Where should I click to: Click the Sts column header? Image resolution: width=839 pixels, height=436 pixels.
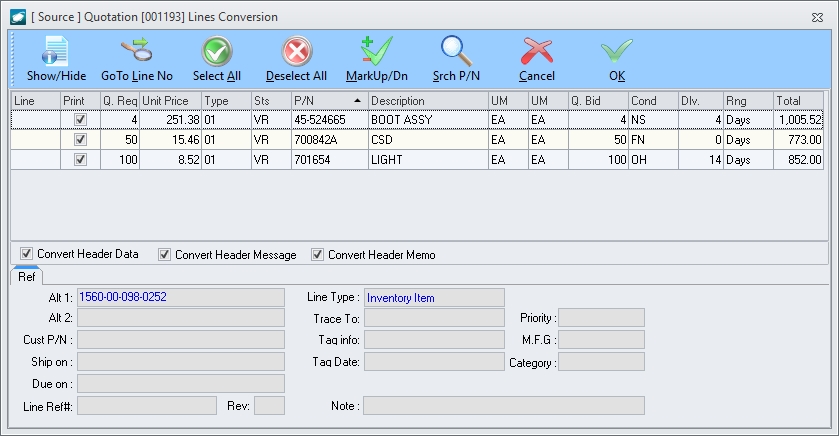[x=271, y=101]
